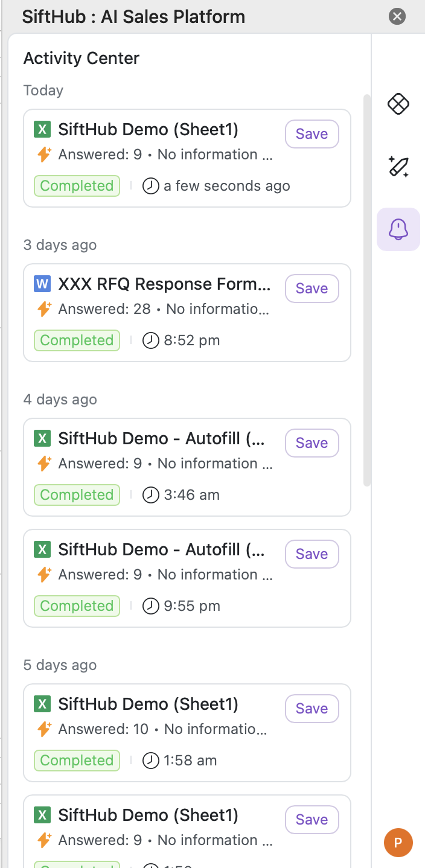425x868 pixels.
Task: Open the diamond grid icon in sidebar
Action: [x=398, y=104]
